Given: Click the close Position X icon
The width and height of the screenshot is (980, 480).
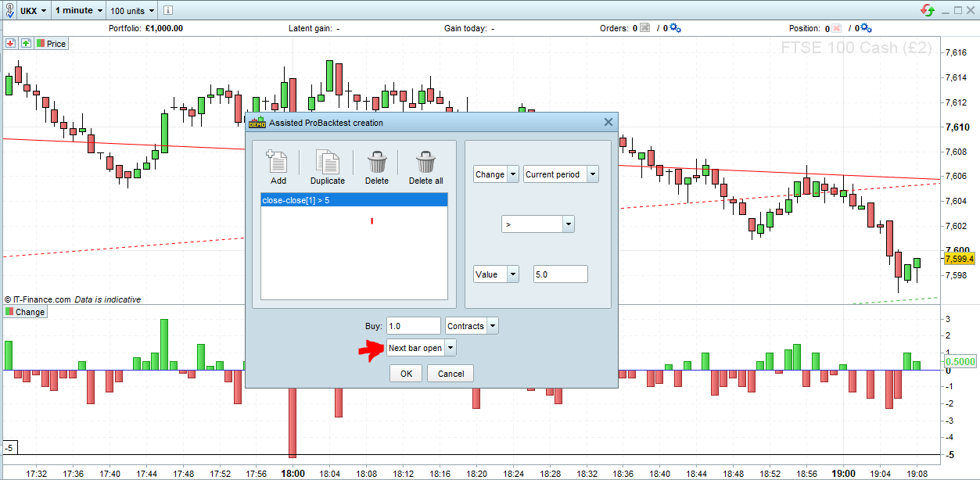Looking at the screenshot, I should coord(836,28).
